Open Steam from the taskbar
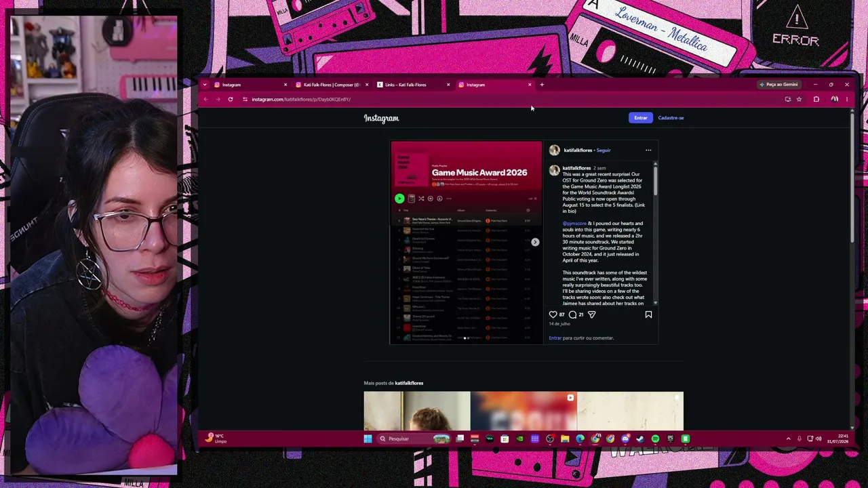Screen dimensions: 868x488 [x=640, y=439]
